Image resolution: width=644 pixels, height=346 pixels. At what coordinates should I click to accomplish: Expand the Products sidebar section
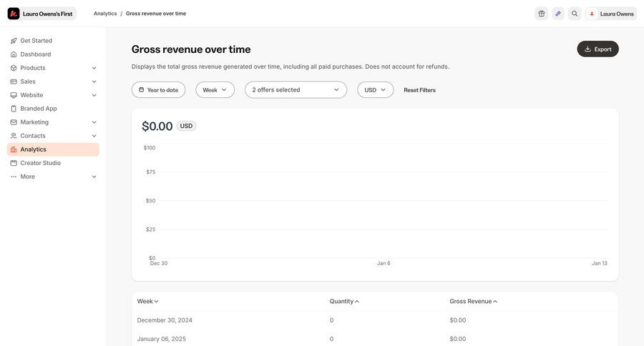[x=94, y=68]
